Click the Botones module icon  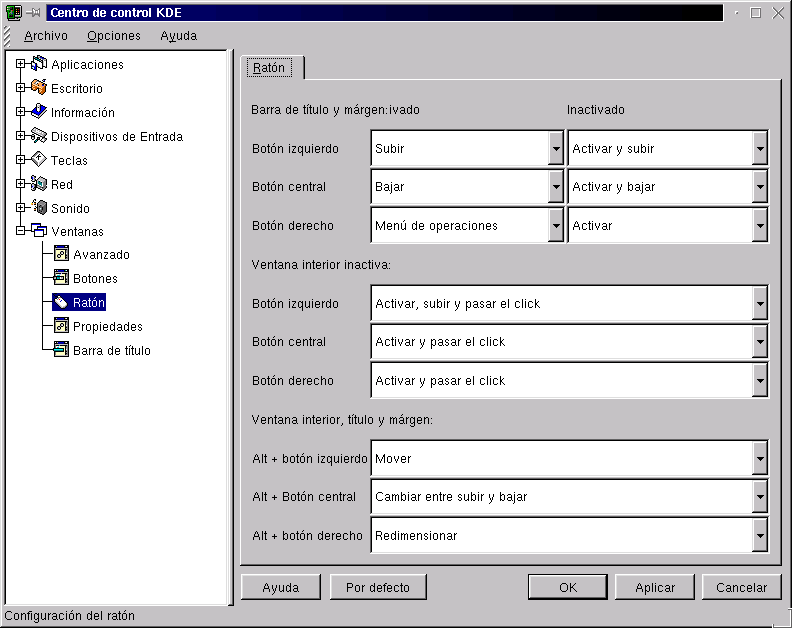click(61, 279)
